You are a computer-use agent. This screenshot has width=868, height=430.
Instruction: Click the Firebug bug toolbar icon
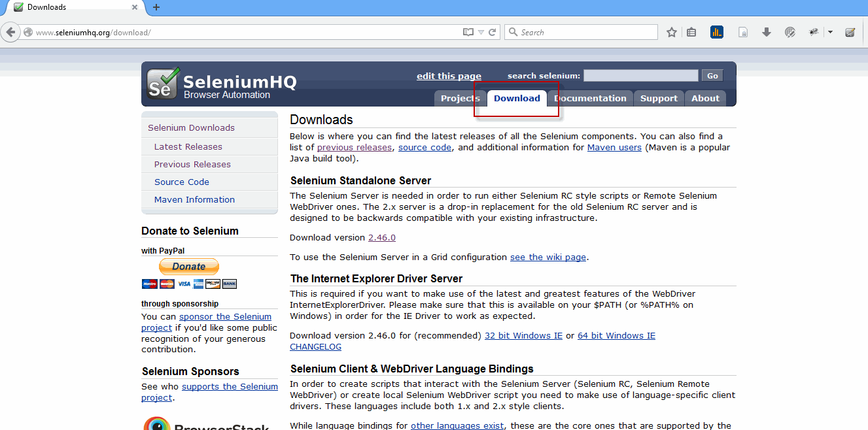tap(814, 32)
